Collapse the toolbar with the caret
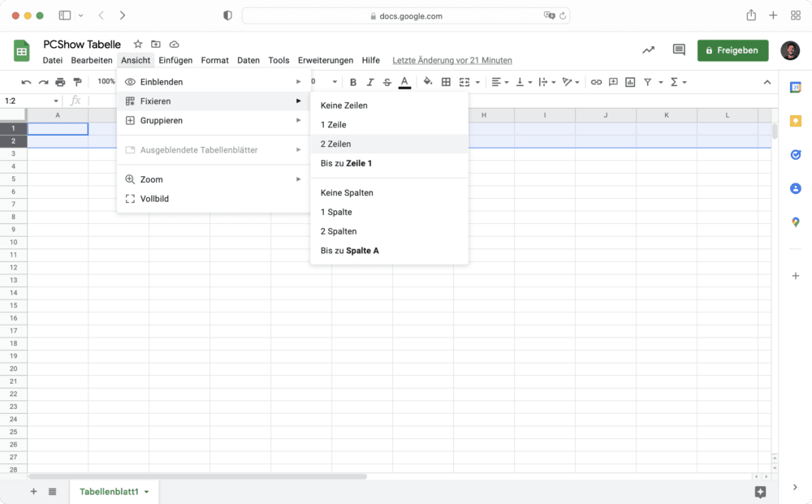The image size is (812, 504). click(767, 82)
